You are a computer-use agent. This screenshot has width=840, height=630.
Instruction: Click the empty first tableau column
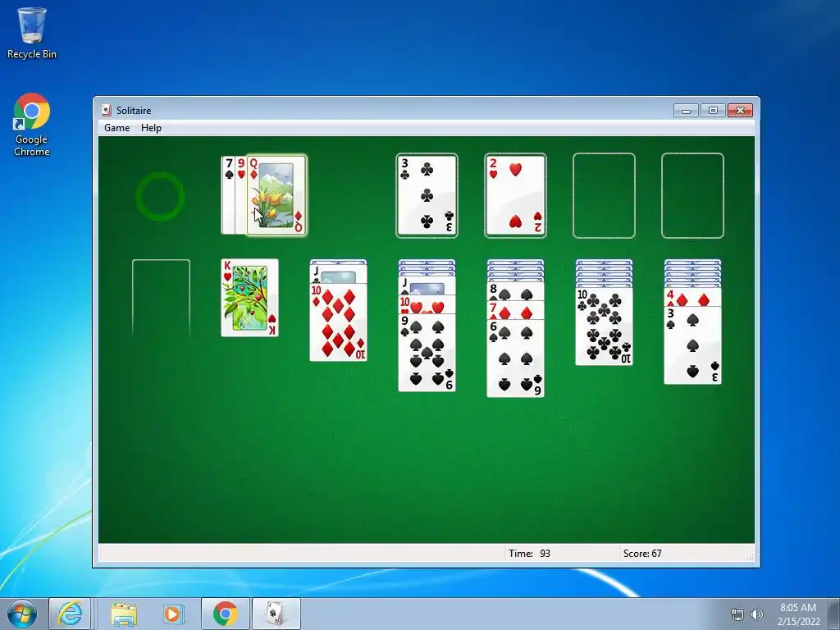point(162,298)
